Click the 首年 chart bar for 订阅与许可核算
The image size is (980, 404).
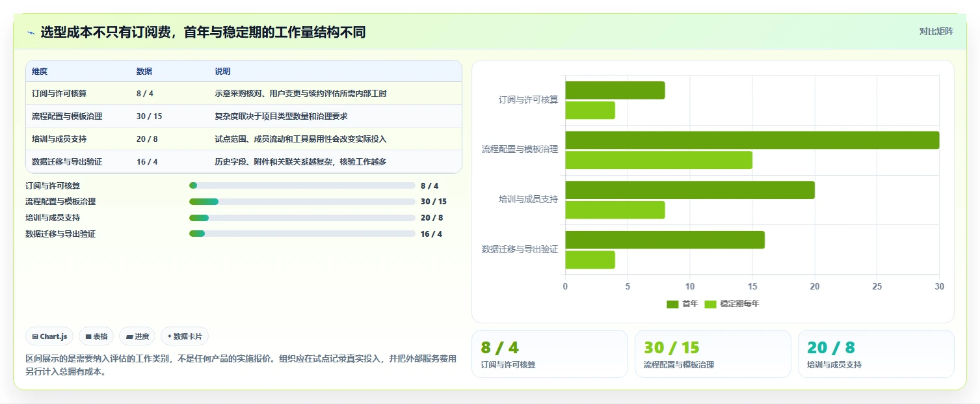pyautogui.click(x=615, y=90)
